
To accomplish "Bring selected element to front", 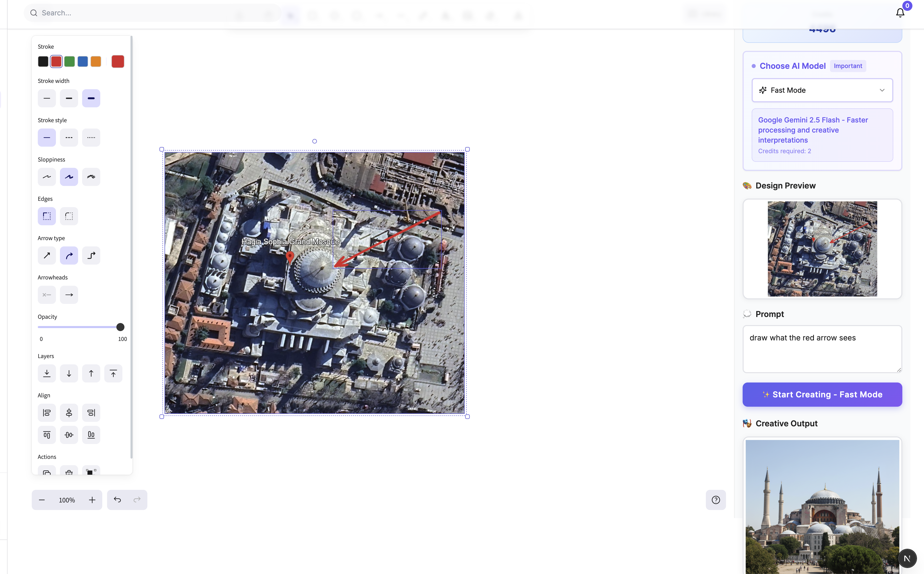I will tap(113, 374).
